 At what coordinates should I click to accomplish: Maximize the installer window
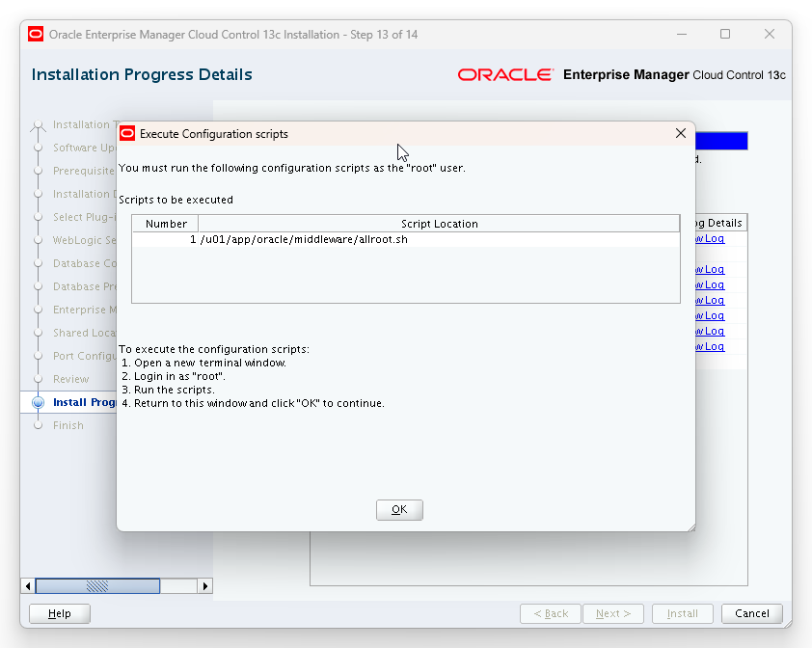(x=725, y=34)
